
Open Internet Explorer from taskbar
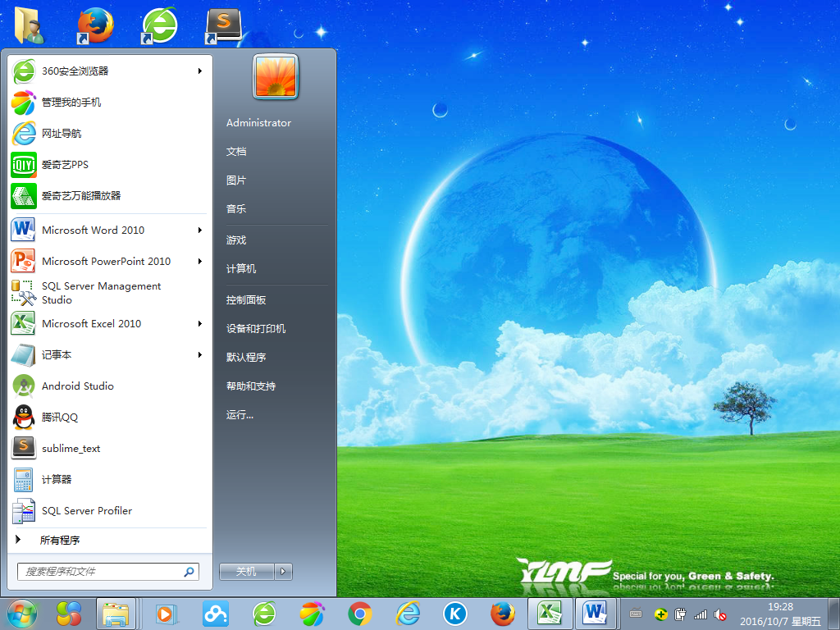[408, 614]
